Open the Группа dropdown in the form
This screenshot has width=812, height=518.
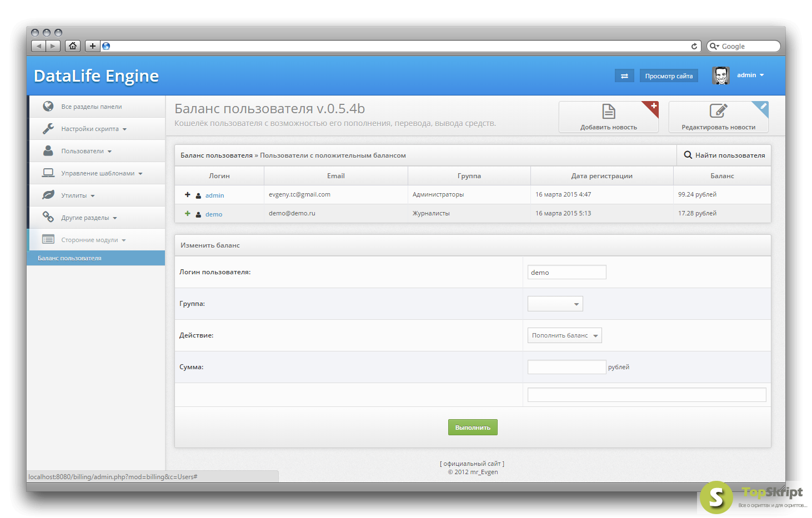click(555, 304)
